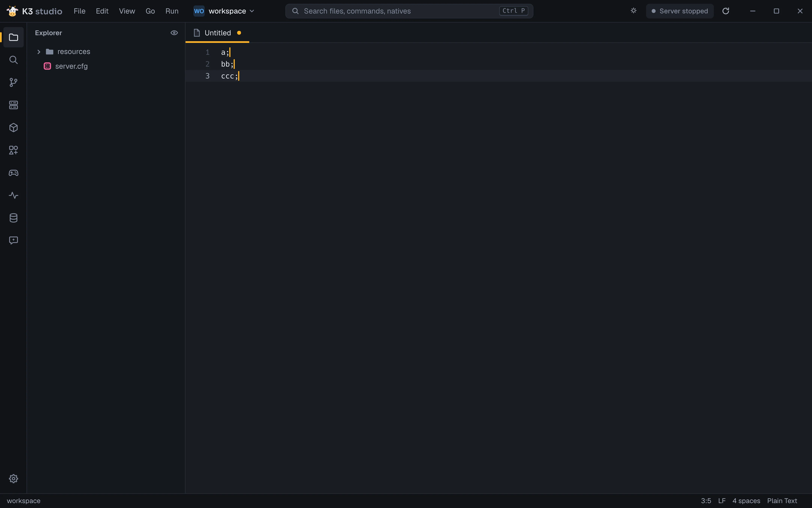The image size is (812, 508).
Task: Open the gamepad icon in sidebar
Action: pyautogui.click(x=13, y=173)
